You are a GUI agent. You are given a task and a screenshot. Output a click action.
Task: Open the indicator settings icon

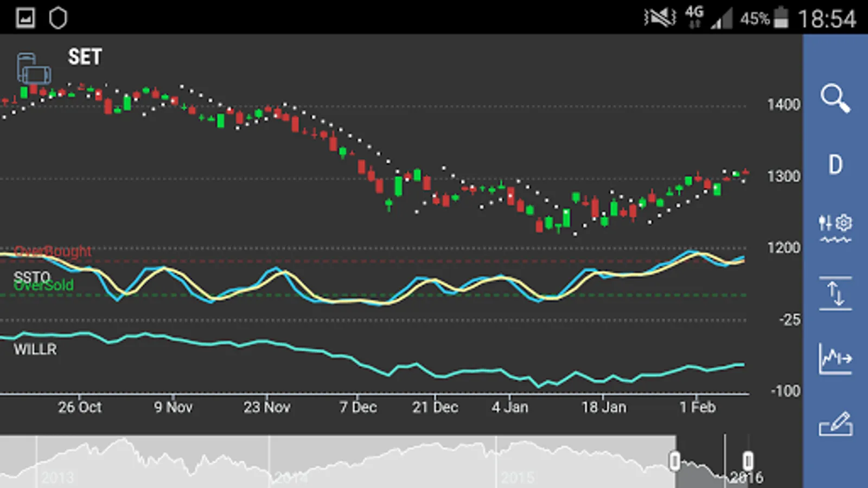tap(835, 228)
